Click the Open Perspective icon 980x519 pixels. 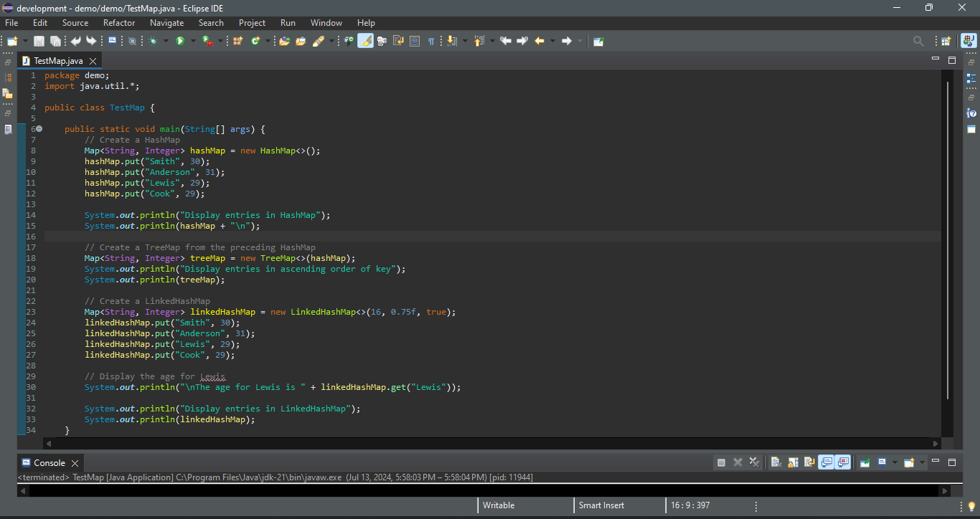point(946,41)
